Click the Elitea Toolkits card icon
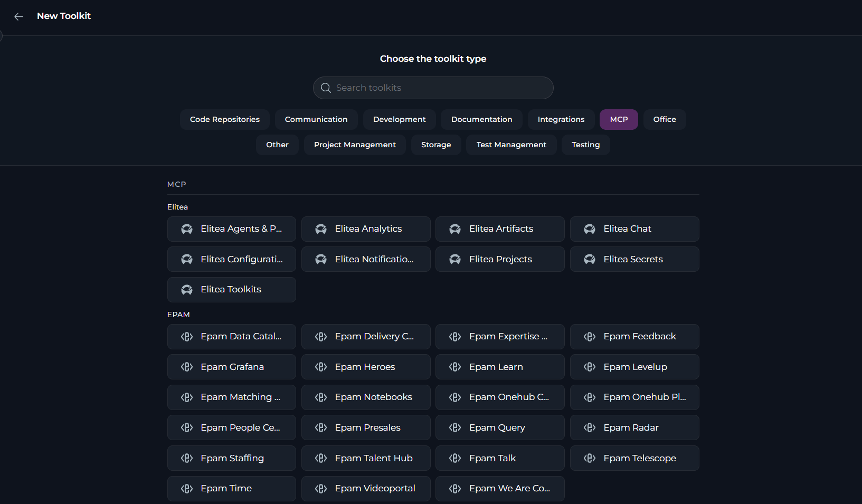The image size is (862, 504). pyautogui.click(x=187, y=290)
